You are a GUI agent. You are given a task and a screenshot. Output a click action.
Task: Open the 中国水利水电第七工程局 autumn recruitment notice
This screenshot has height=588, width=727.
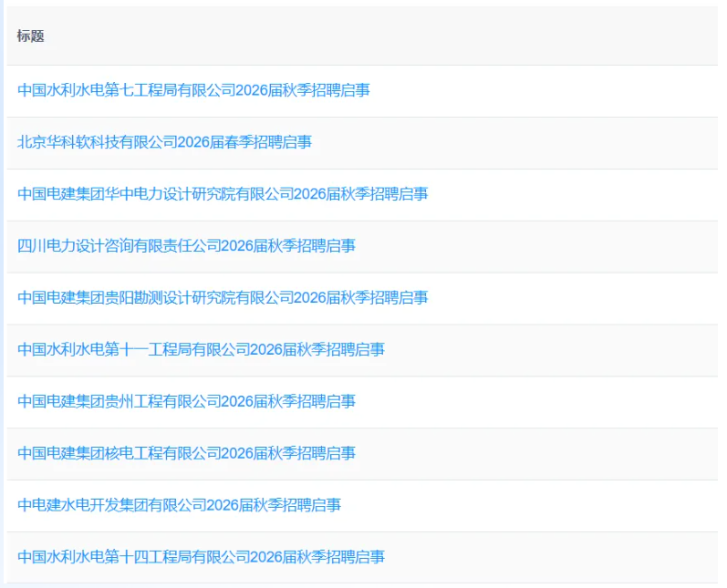tap(193, 90)
